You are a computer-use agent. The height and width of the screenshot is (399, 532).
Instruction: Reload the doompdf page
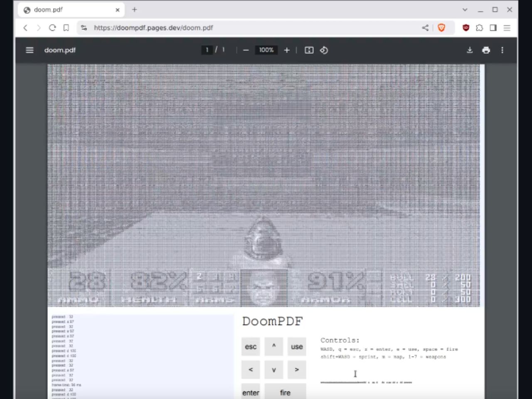pos(52,28)
